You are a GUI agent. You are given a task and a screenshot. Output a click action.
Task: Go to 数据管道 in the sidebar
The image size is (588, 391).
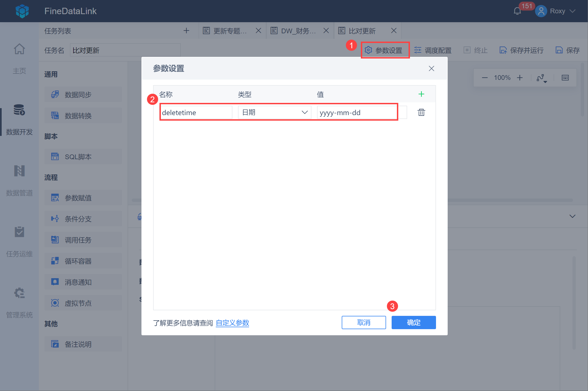(x=19, y=180)
